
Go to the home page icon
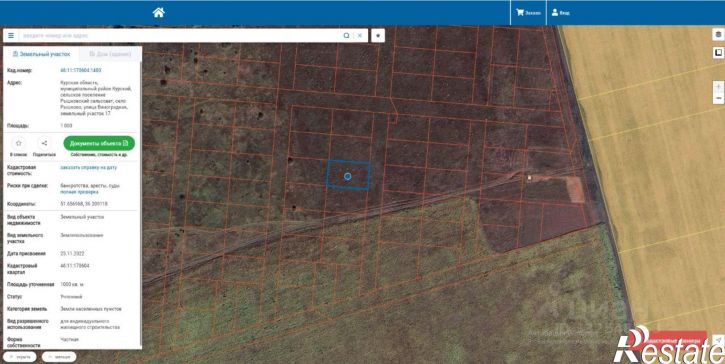(159, 12)
